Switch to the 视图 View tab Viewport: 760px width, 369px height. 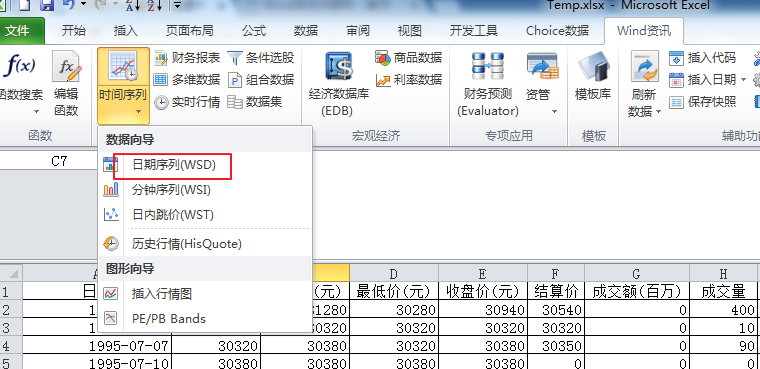[410, 31]
